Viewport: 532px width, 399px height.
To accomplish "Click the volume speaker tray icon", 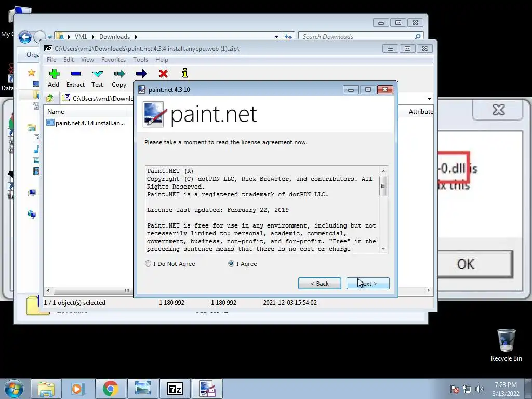I will (x=480, y=389).
